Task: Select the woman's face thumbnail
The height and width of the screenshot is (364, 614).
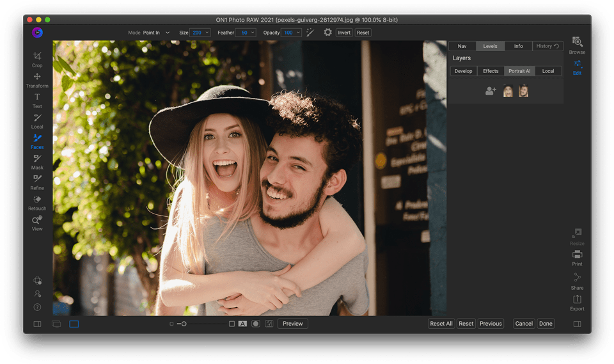Action: coord(508,91)
